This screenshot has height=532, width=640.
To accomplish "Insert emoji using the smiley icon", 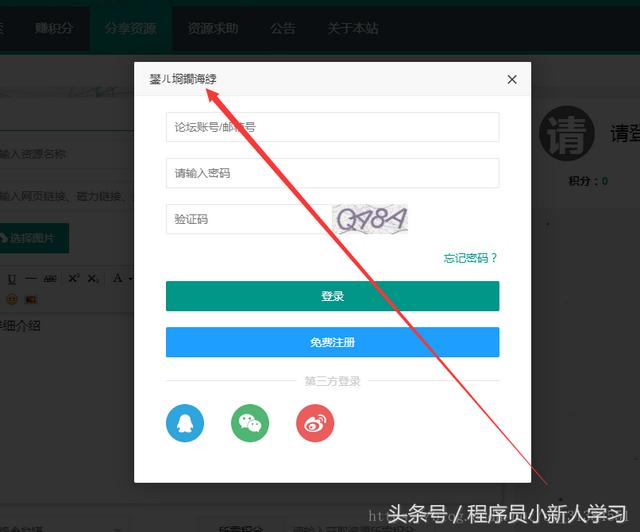I will pyautogui.click(x=12, y=300).
